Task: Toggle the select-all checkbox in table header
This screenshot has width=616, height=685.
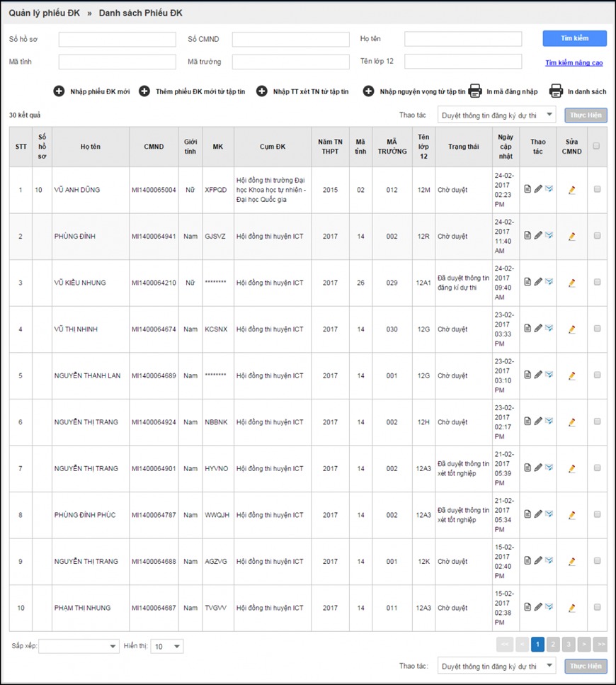Action: (596, 146)
